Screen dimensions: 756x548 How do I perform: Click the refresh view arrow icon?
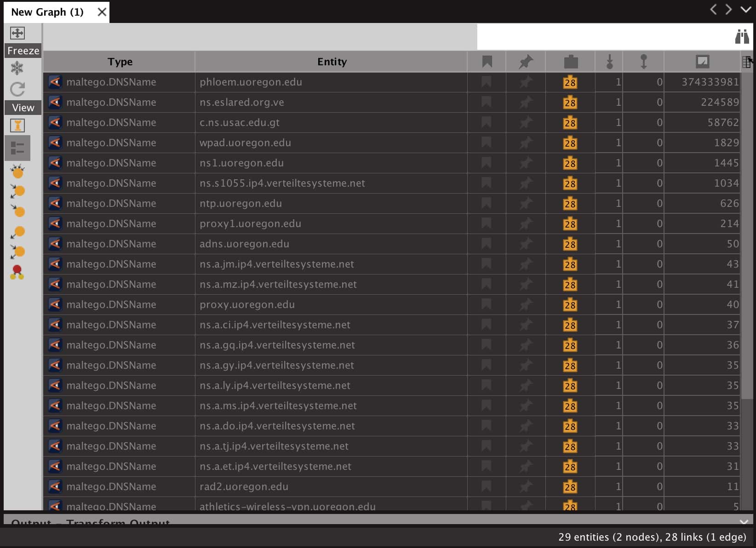pyautogui.click(x=17, y=89)
